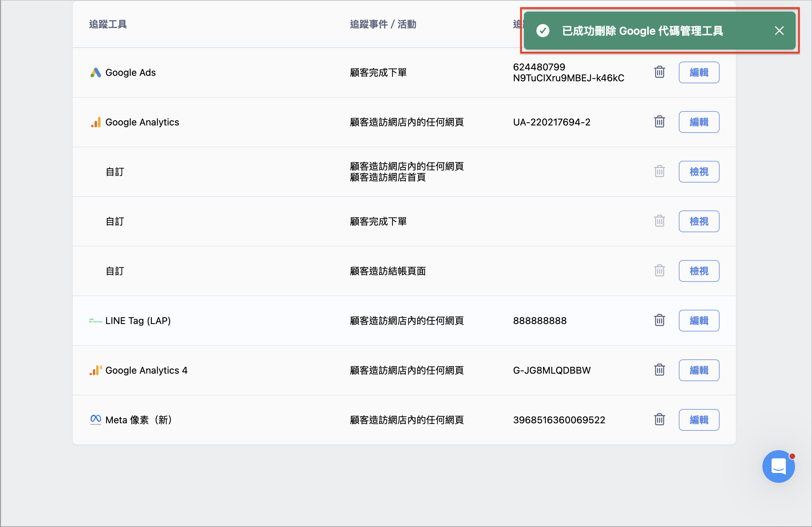Click the Meta infinity logo

[x=95, y=420]
